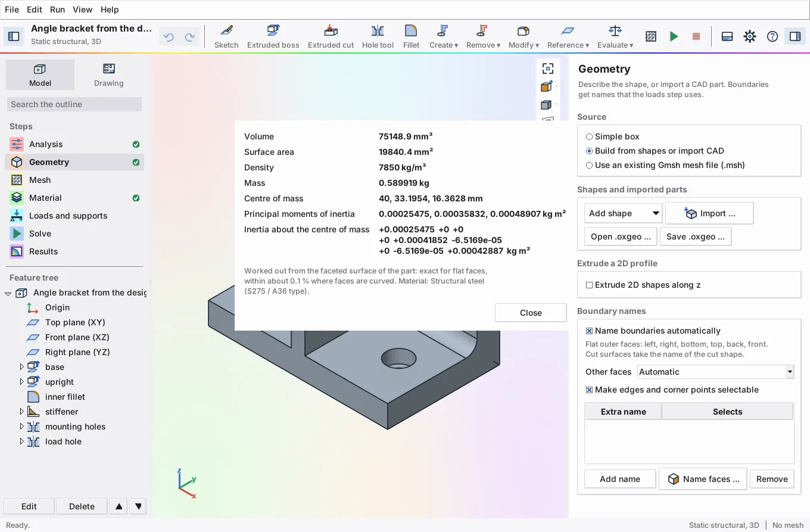Viewport: 810px width, 532px height.
Task: Open the Evaluate dropdown menu
Action: pyautogui.click(x=615, y=37)
